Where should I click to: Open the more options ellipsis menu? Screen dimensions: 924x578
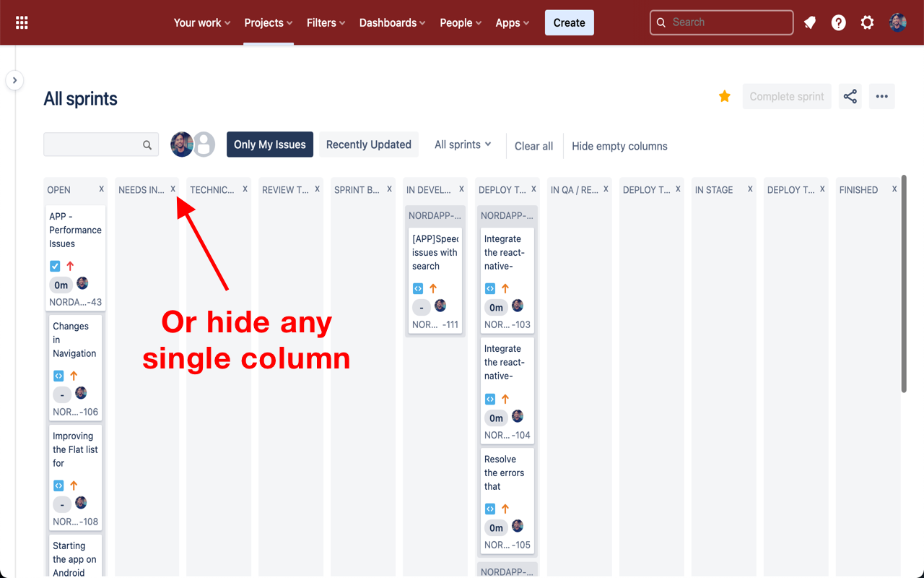881,95
